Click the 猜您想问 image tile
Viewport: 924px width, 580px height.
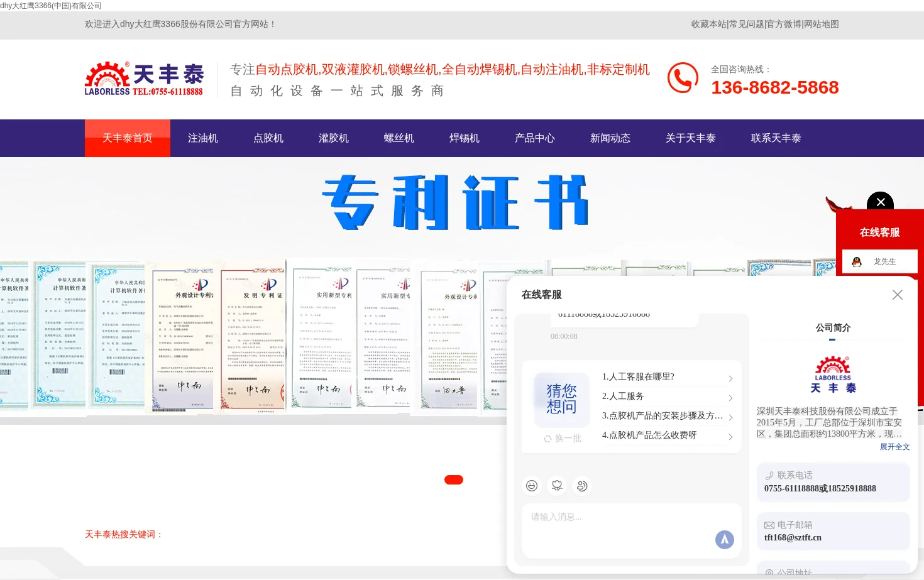point(561,400)
